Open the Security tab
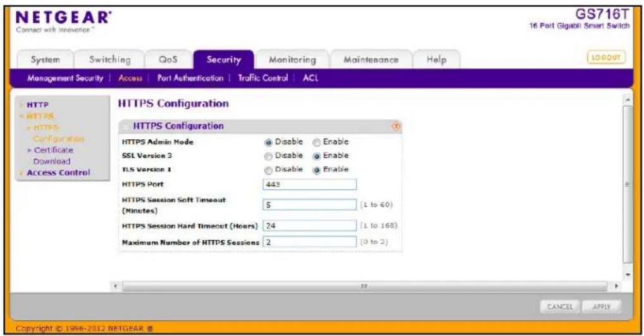 point(223,59)
